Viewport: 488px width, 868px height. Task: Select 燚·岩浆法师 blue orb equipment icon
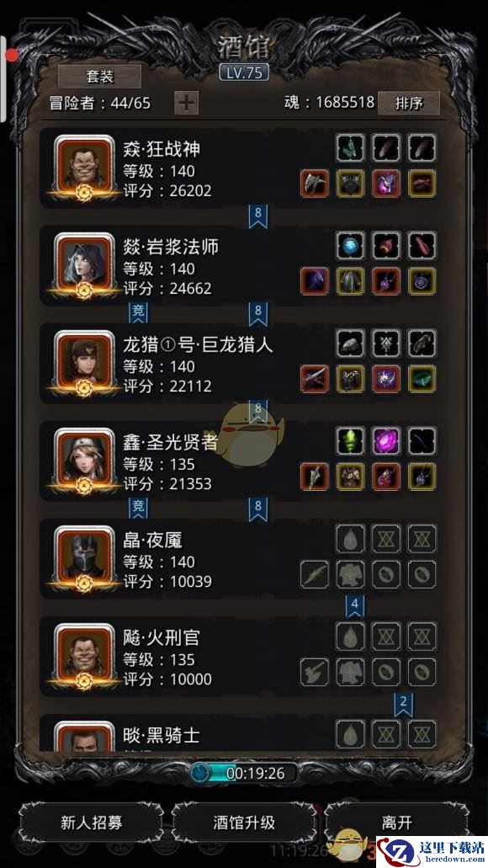pyautogui.click(x=351, y=245)
